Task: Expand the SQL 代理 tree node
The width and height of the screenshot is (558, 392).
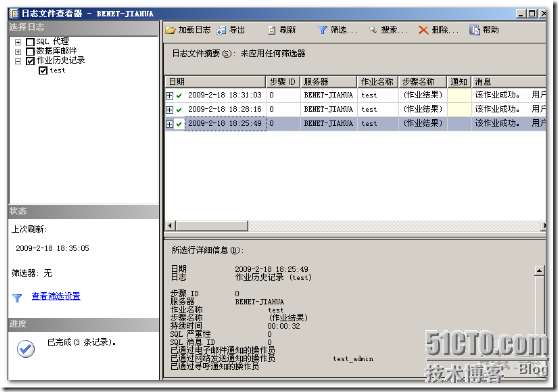Action: [18, 42]
